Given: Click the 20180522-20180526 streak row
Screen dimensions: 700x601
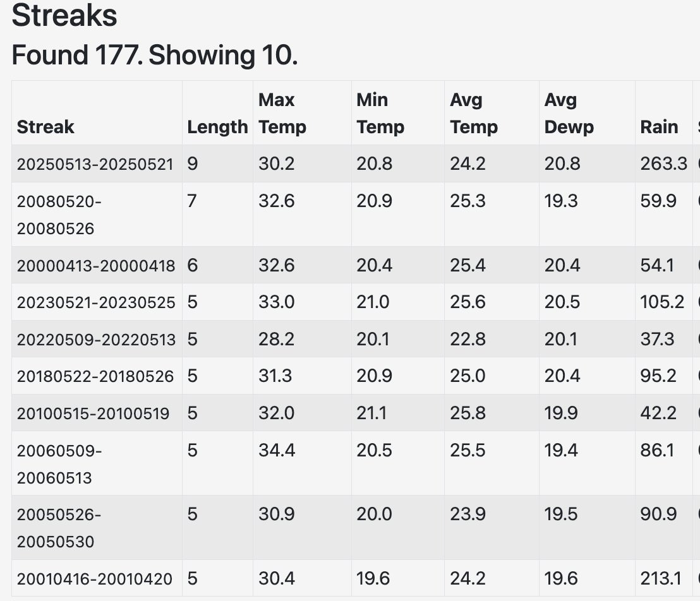Looking at the screenshot, I should [x=95, y=376].
